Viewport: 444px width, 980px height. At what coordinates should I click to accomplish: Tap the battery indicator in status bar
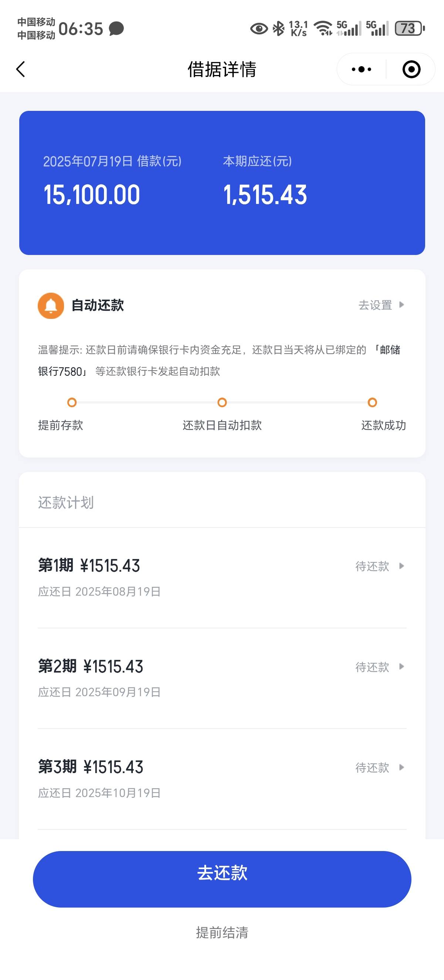coord(410,28)
